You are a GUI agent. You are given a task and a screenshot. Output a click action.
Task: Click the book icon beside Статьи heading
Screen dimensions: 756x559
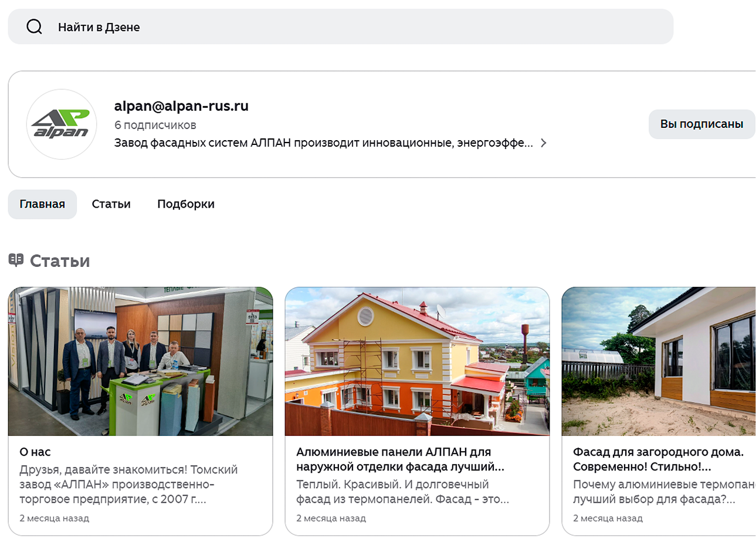pyautogui.click(x=16, y=260)
